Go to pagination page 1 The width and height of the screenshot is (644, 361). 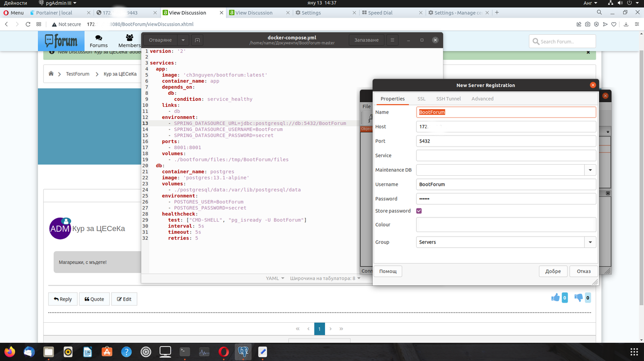click(x=319, y=329)
